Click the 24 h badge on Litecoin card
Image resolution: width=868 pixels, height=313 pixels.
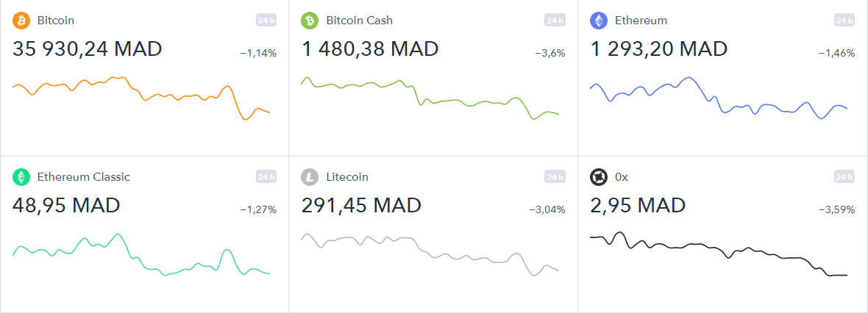(x=555, y=177)
